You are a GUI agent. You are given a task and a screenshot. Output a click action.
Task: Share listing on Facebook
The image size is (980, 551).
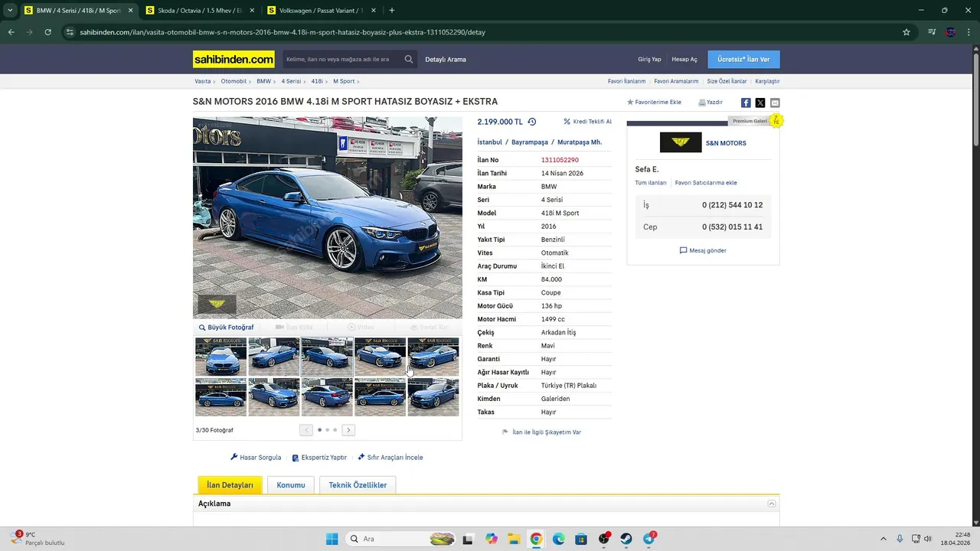point(746,103)
